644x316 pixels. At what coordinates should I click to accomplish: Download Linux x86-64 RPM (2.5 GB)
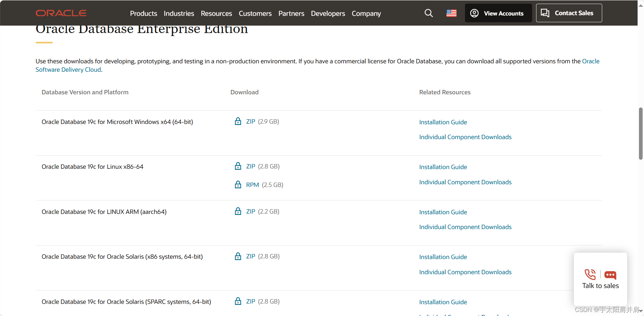click(253, 185)
